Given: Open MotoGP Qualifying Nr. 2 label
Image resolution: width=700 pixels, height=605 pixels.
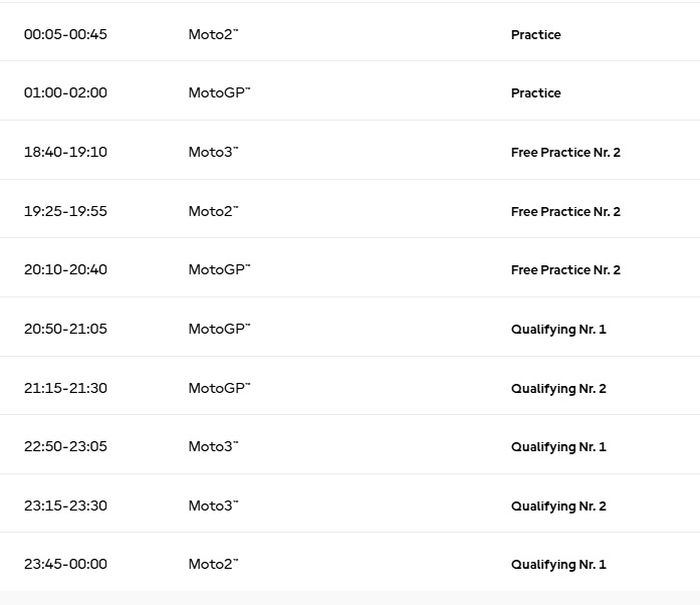Looking at the screenshot, I should point(558,388).
